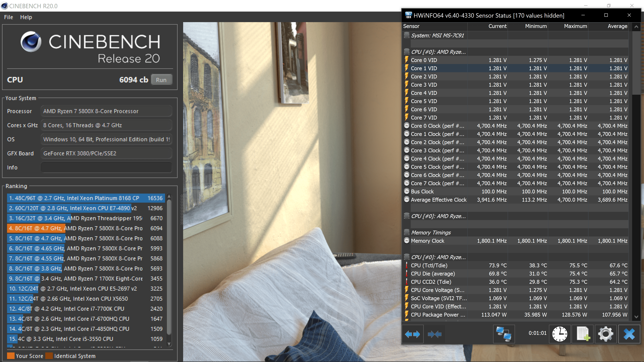This screenshot has width=644, height=362.
Task: Click the expand columns arrows icon in HWiNFO
Action: coord(413,334)
